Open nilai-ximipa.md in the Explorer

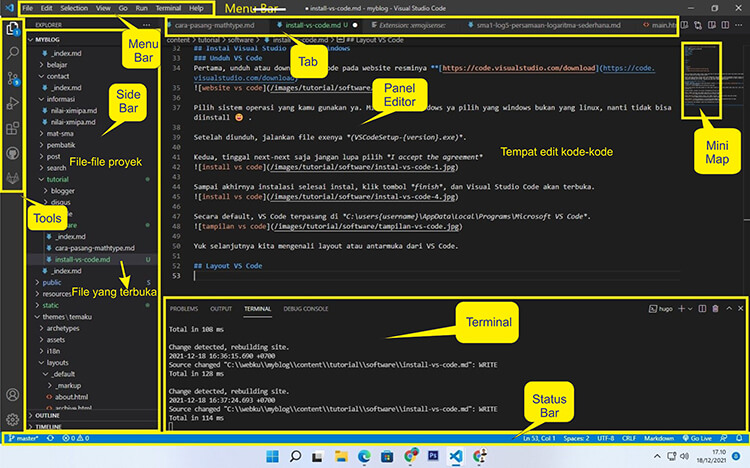click(74, 111)
